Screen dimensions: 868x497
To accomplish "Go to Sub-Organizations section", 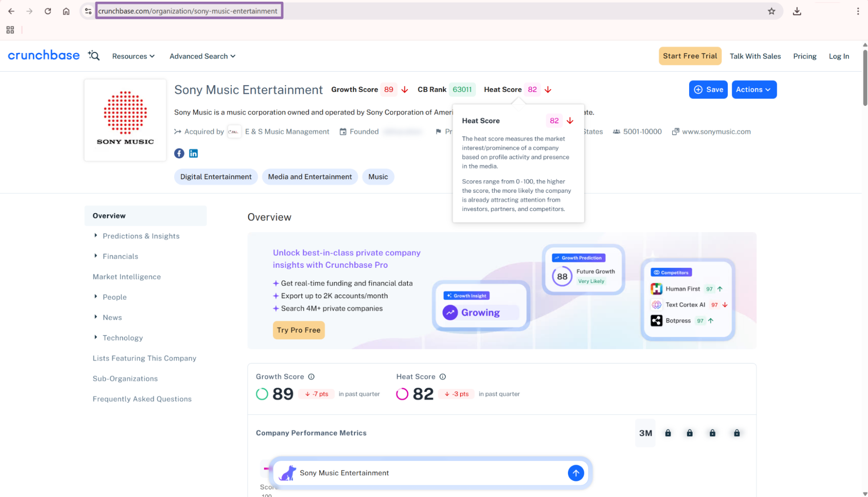I will point(125,379).
